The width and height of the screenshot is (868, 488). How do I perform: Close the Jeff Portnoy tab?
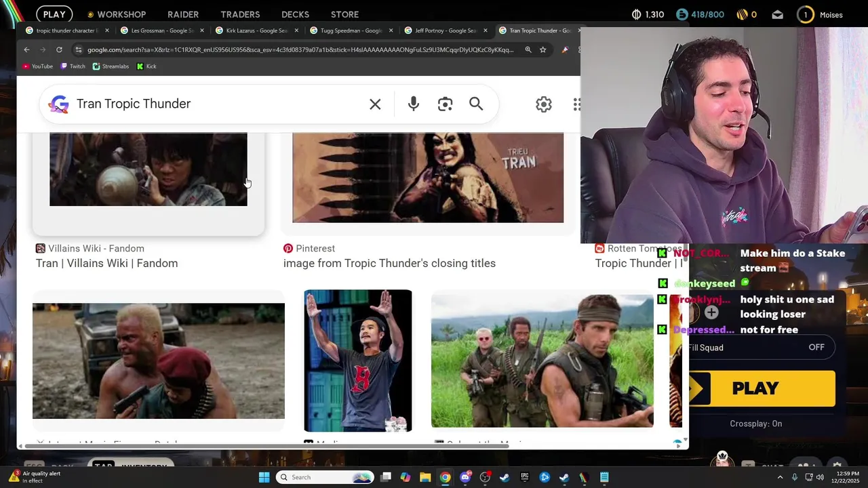click(485, 30)
